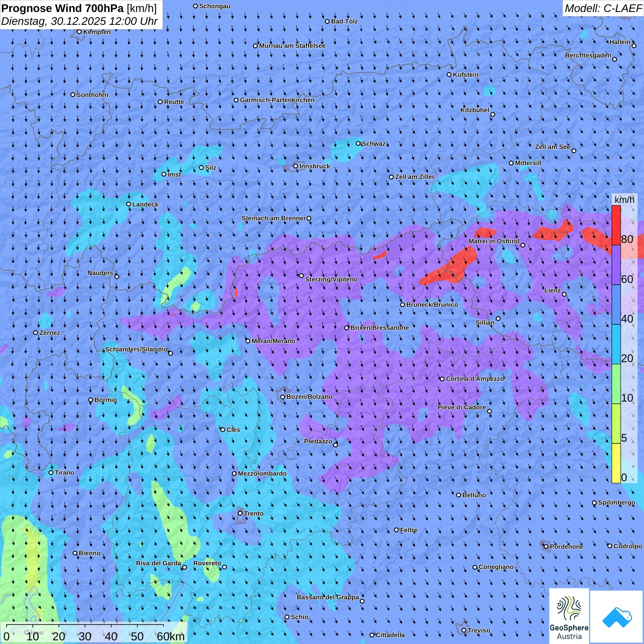Click the 'km/h' legend unit label
Image resolution: width=644 pixels, height=644 pixels.
pyautogui.click(x=624, y=200)
